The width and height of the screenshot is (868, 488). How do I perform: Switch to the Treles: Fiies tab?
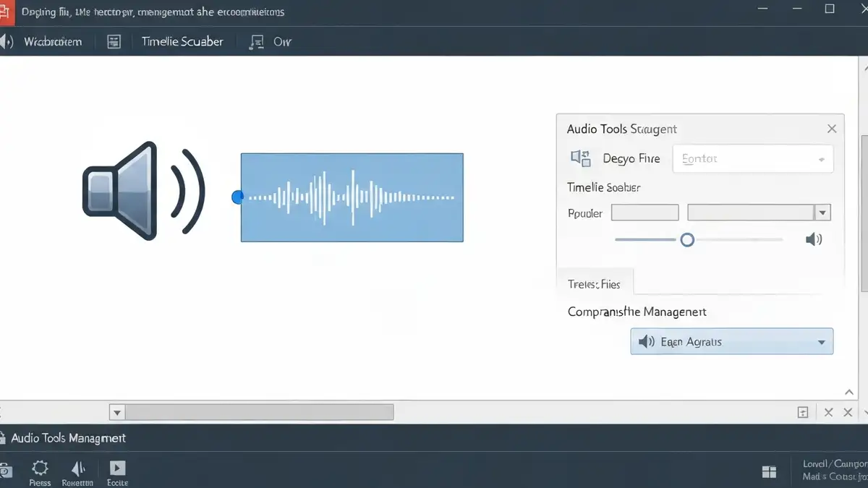coord(595,284)
